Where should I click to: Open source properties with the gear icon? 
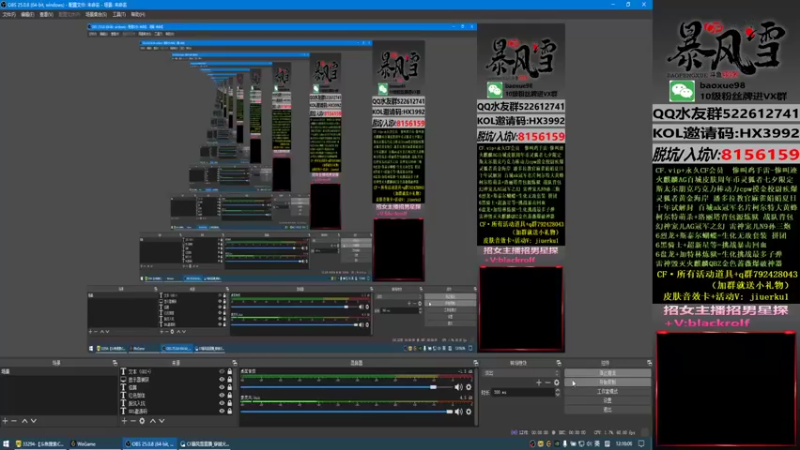(142, 421)
